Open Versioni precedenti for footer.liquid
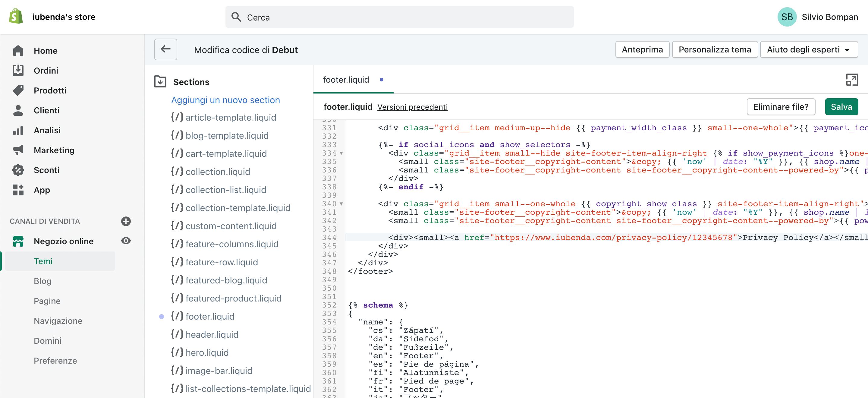The height and width of the screenshot is (398, 868). coord(412,107)
